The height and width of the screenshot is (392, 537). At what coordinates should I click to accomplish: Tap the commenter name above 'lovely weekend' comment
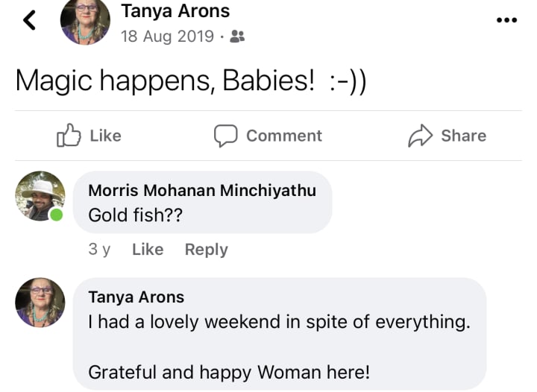coord(136,297)
